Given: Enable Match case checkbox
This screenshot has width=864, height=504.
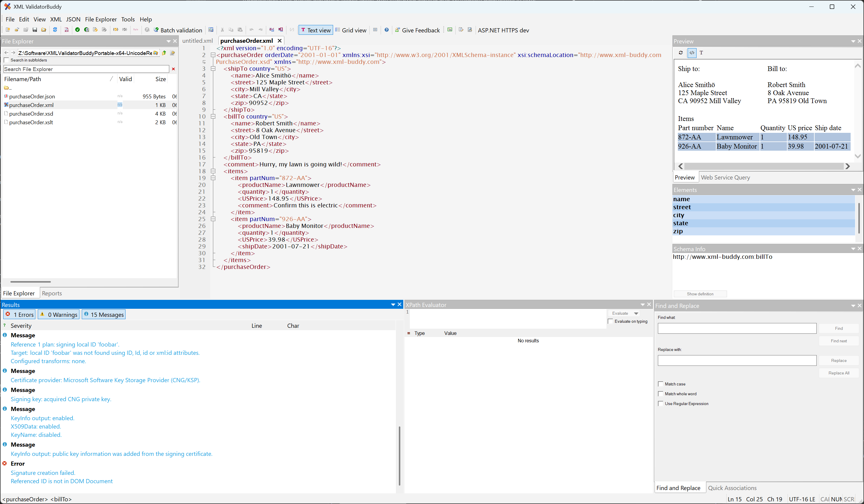Looking at the screenshot, I should (x=661, y=384).
